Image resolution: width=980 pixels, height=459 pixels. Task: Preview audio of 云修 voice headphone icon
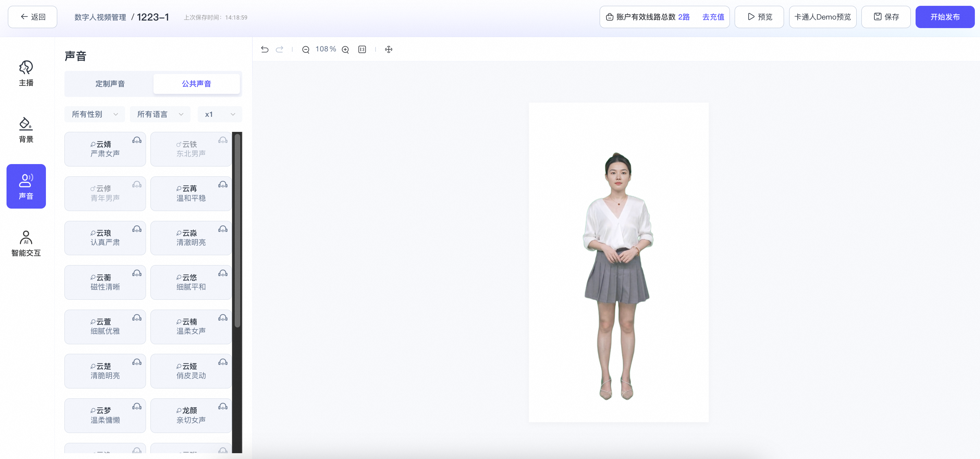tap(137, 185)
